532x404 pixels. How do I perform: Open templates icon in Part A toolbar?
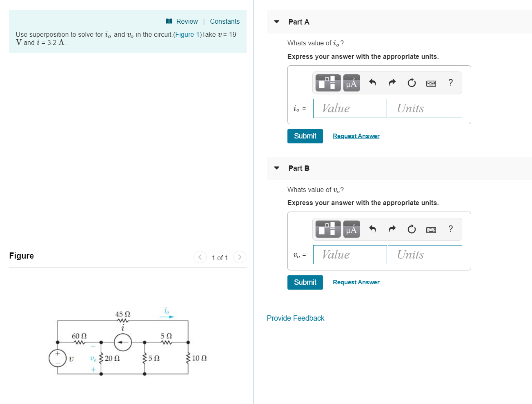click(327, 83)
